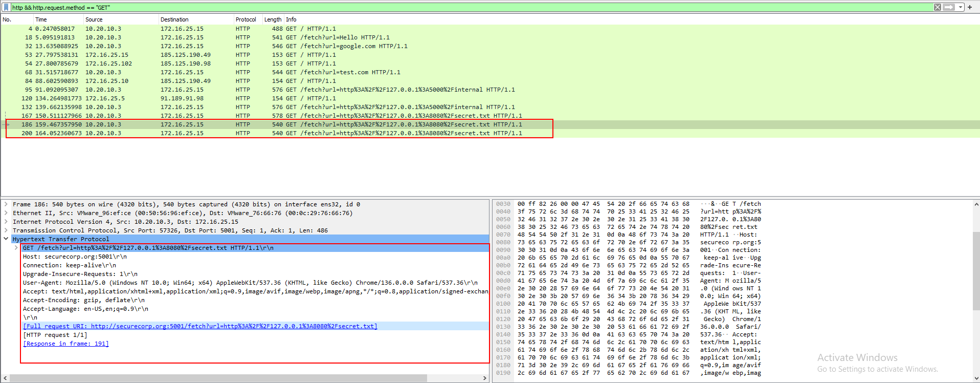Screen dimensions: 980x383
Task: Open the recent display filters dropdown
Action: point(960,7)
